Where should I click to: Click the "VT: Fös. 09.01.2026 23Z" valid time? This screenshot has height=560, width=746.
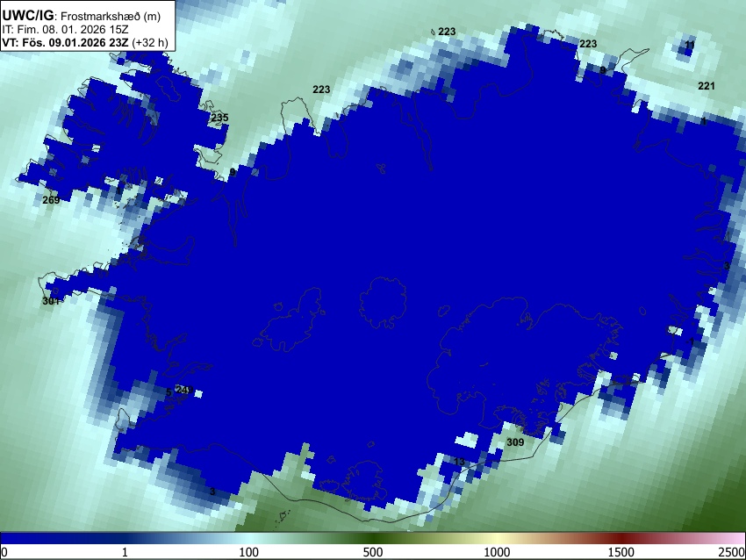point(65,42)
